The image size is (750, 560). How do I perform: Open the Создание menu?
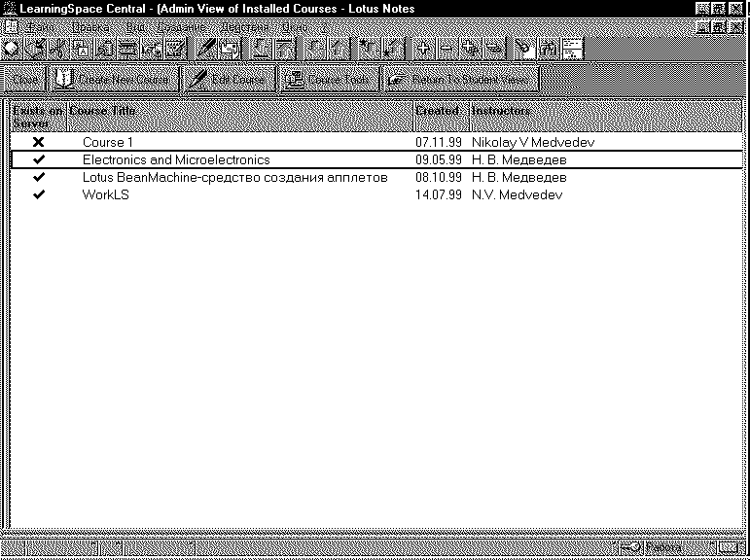pyautogui.click(x=182, y=28)
